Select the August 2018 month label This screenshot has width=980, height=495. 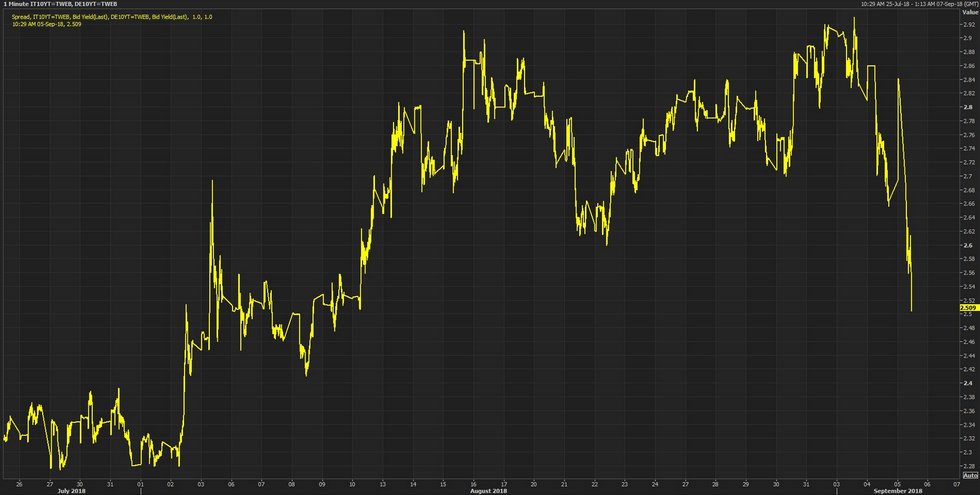pos(488,491)
